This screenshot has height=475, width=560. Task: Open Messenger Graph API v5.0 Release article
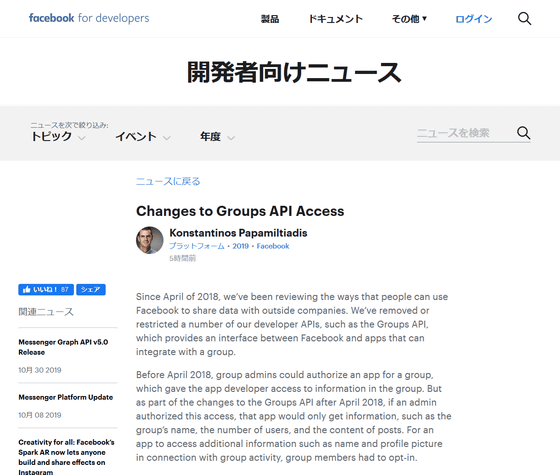[63, 347]
